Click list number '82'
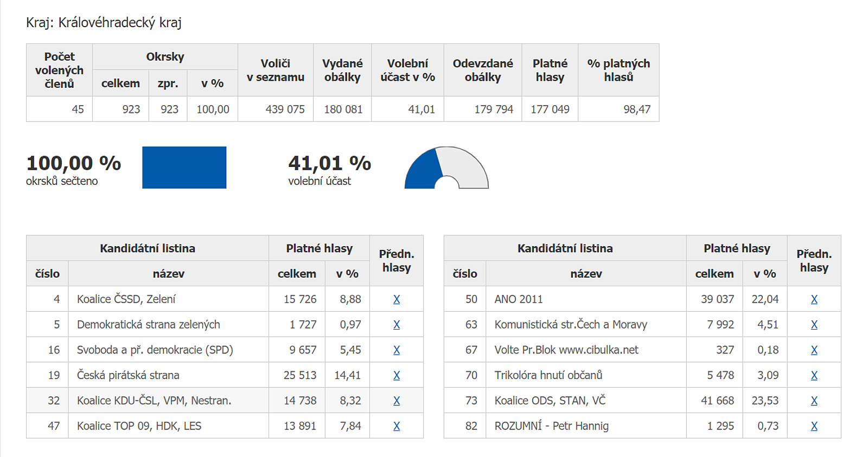Image resolution: width=868 pixels, height=457 pixels. [471, 426]
